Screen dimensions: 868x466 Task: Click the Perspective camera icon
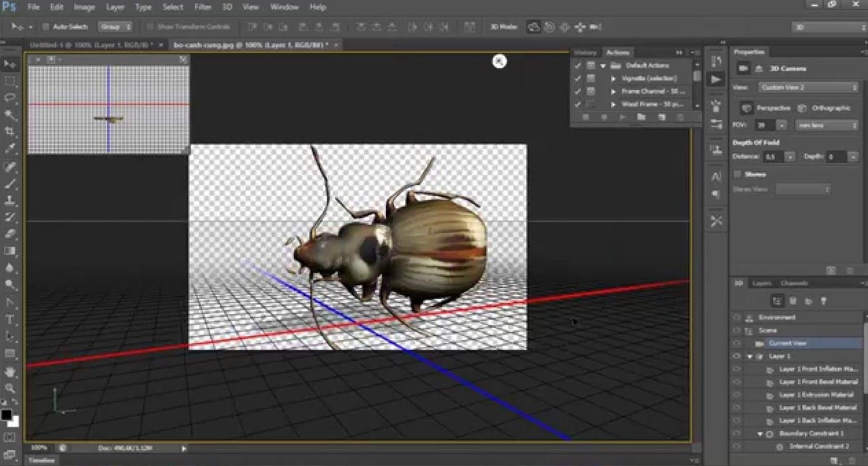pyautogui.click(x=746, y=109)
